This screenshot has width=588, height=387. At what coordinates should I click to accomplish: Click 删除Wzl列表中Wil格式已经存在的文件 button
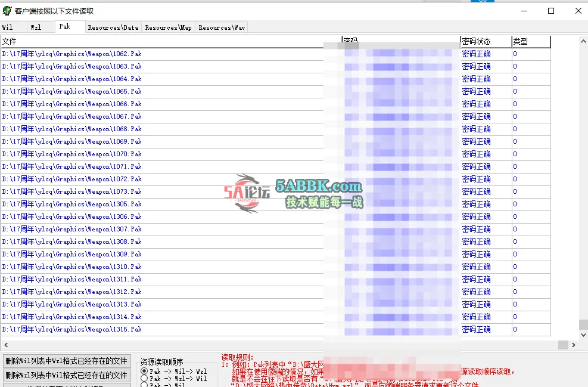[67, 375]
